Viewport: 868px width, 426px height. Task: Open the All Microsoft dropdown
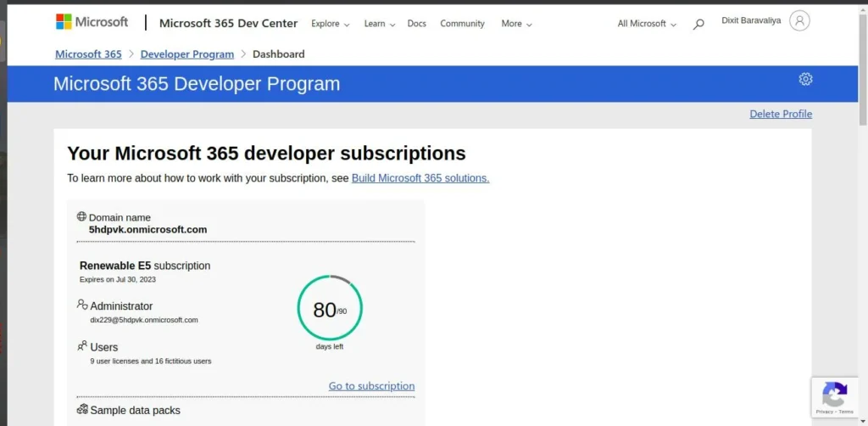point(647,24)
